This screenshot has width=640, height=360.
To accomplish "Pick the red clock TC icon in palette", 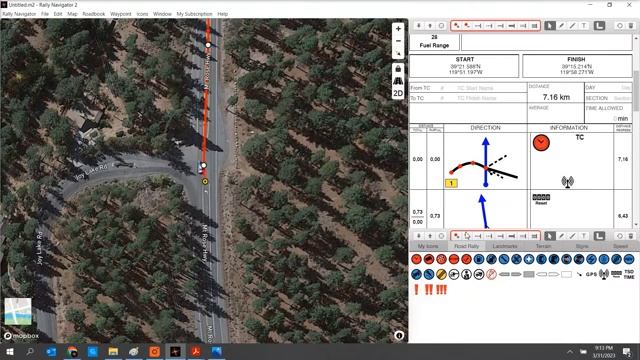I will (416, 259).
